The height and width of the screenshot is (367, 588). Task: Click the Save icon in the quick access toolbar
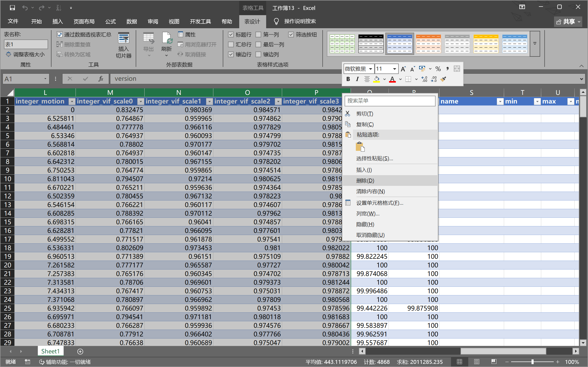tap(12, 8)
